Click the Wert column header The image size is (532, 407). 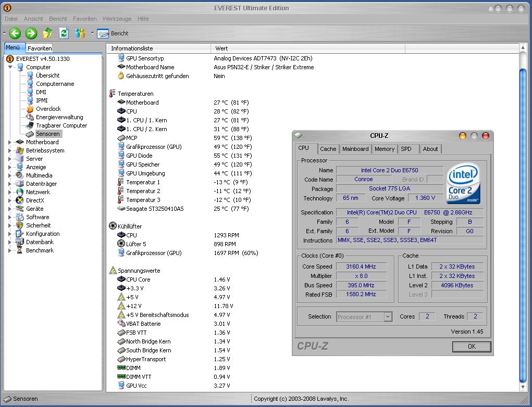tap(308, 48)
